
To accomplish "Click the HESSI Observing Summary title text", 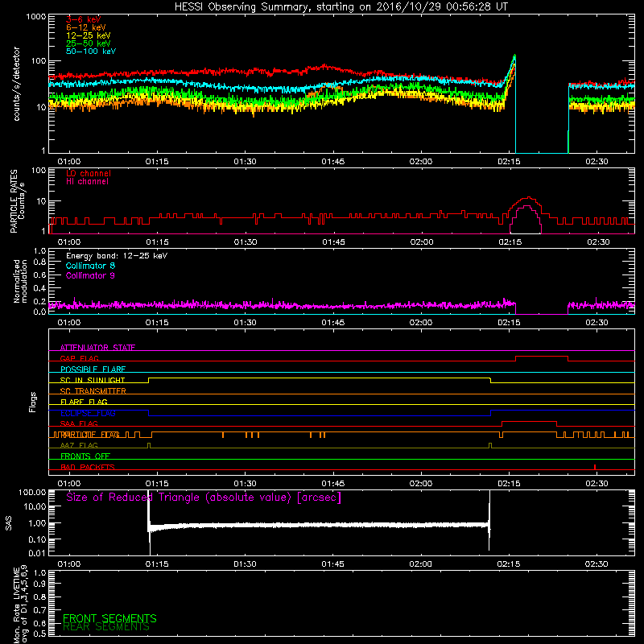I will click(x=341, y=6).
